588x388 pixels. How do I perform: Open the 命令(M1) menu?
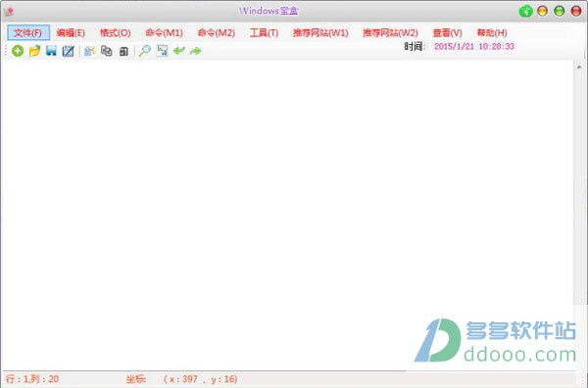point(165,33)
